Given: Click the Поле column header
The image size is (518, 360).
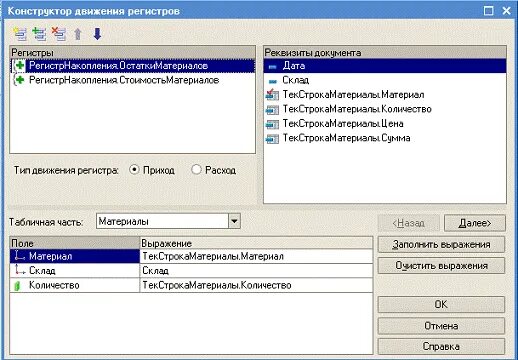Looking at the screenshot, I should [x=75, y=243].
